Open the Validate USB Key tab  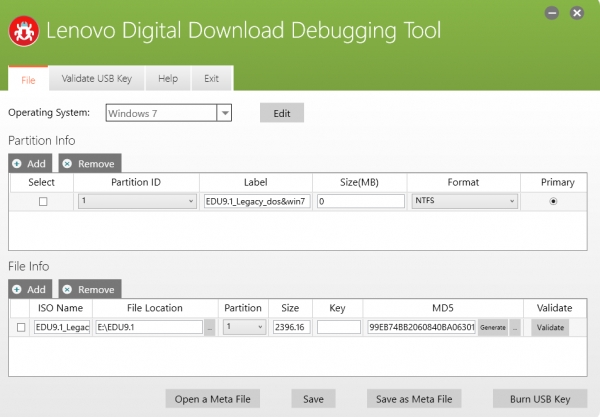point(97,78)
